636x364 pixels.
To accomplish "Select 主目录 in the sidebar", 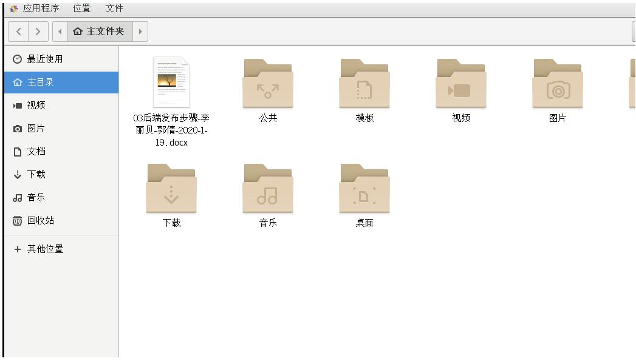I will (x=61, y=82).
